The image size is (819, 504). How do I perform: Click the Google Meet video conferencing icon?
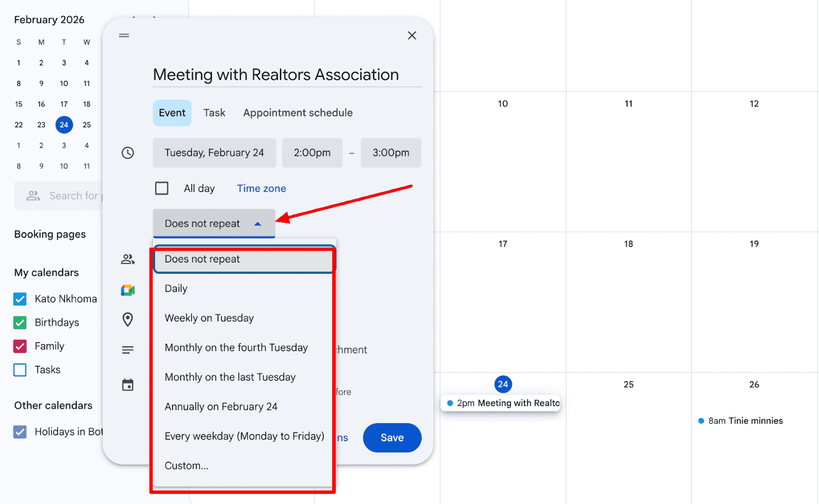click(x=128, y=290)
